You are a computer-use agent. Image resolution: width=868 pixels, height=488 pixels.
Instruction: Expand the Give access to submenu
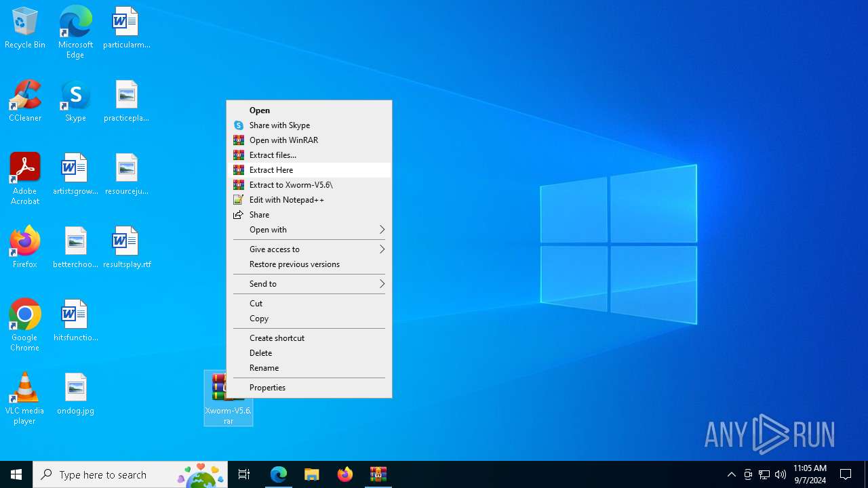(x=309, y=249)
